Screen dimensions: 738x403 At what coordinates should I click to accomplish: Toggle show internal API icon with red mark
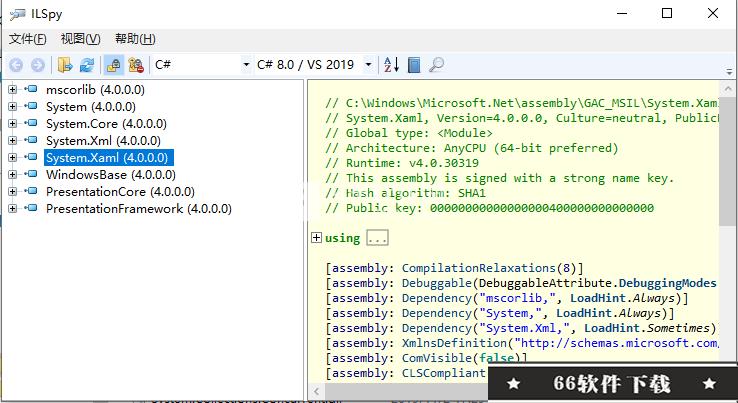coord(136,65)
